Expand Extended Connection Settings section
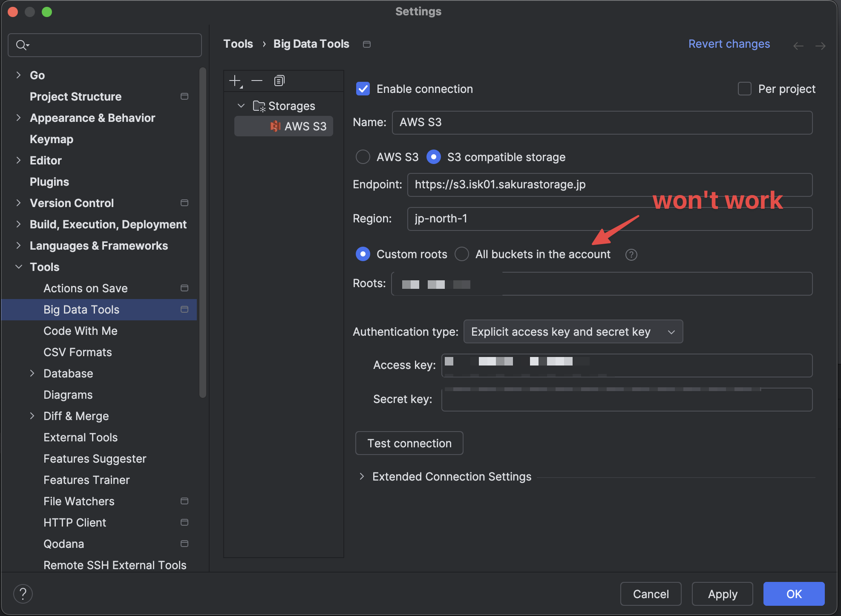The image size is (841, 616). [362, 476]
